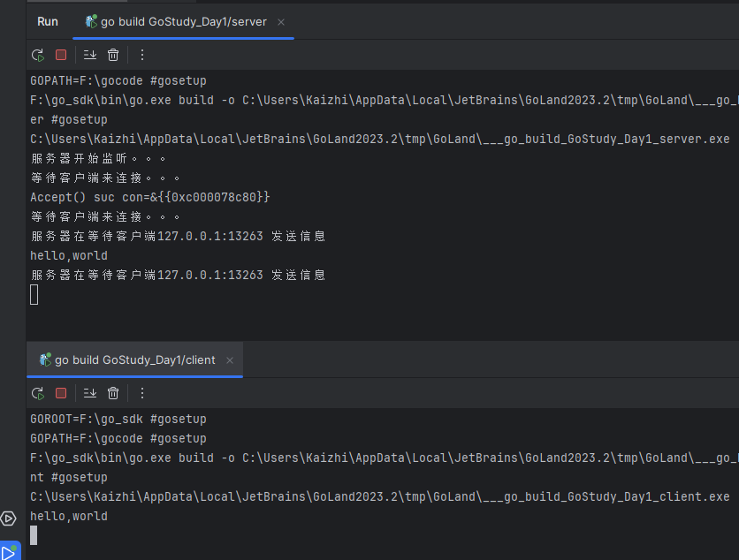Close the GoStudy_Day1/server run tab
This screenshot has width=739, height=560.
pos(281,22)
